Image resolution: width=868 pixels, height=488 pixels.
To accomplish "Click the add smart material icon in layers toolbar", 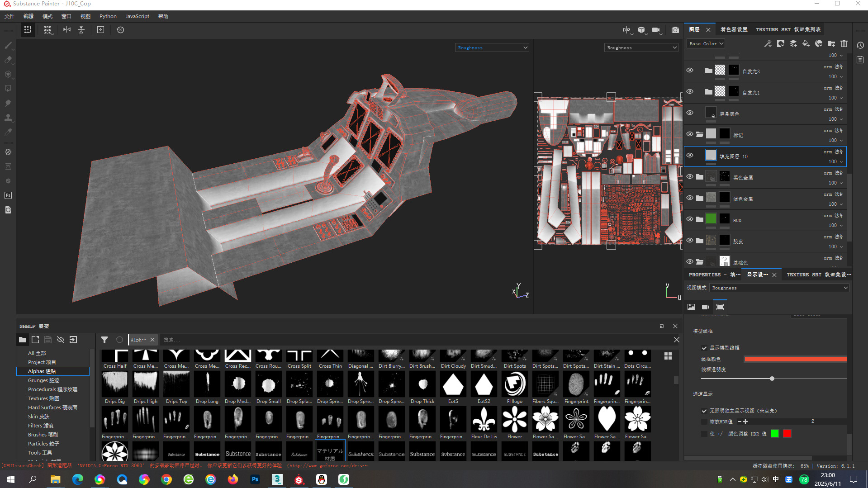I will pos(819,44).
